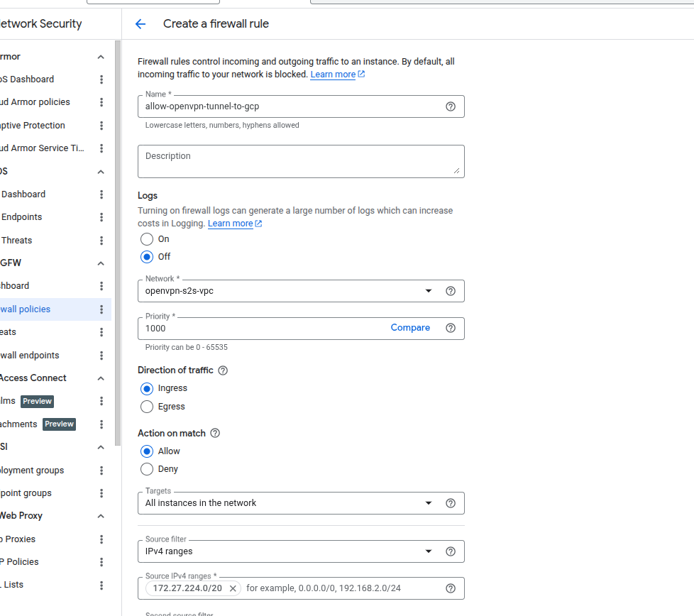Collapse the NGFW section in sidebar
Viewport: 694px width, 616px height.
[101, 263]
